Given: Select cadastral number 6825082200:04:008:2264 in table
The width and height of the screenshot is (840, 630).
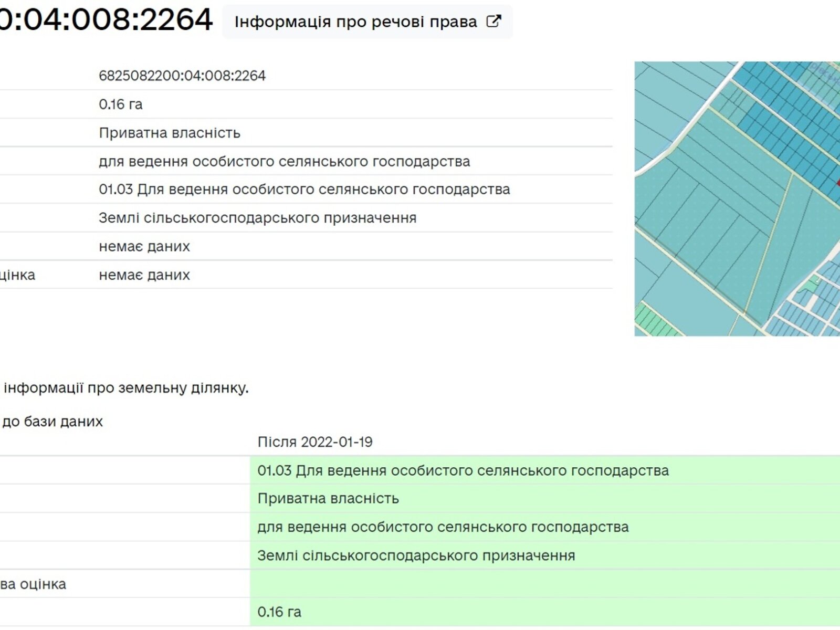Looking at the screenshot, I should pos(182,76).
